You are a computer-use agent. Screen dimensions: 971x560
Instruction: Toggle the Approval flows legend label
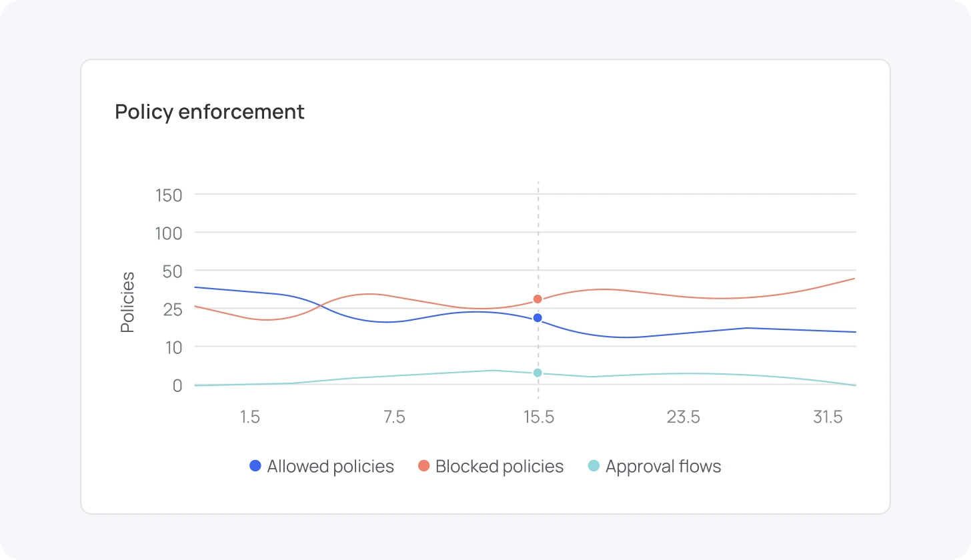point(663,467)
